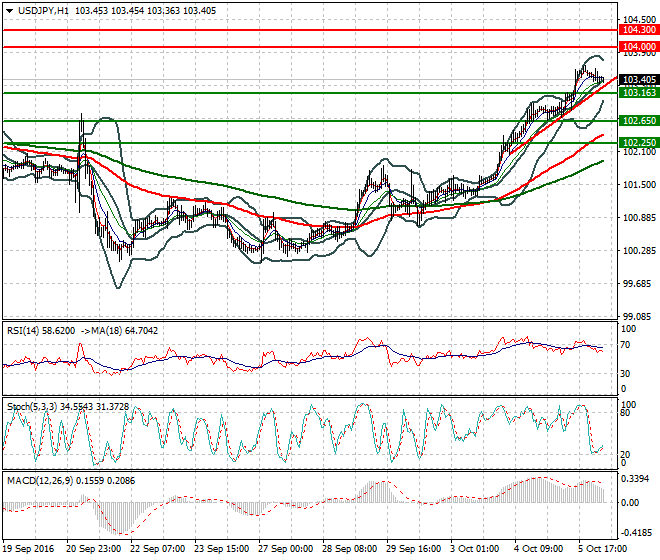Select the MACD -0.4185 scale value
Viewport: 660px width, 560px height.
pos(637,533)
